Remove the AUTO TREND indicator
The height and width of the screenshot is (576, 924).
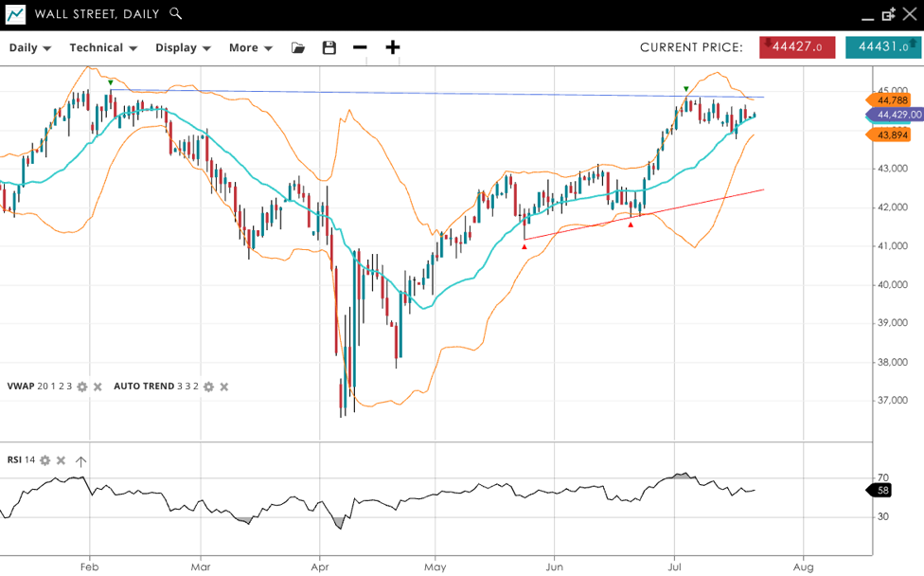point(223,387)
